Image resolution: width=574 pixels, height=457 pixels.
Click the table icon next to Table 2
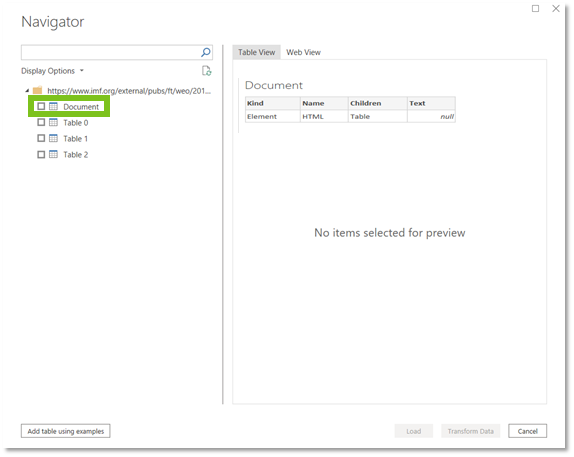click(53, 154)
